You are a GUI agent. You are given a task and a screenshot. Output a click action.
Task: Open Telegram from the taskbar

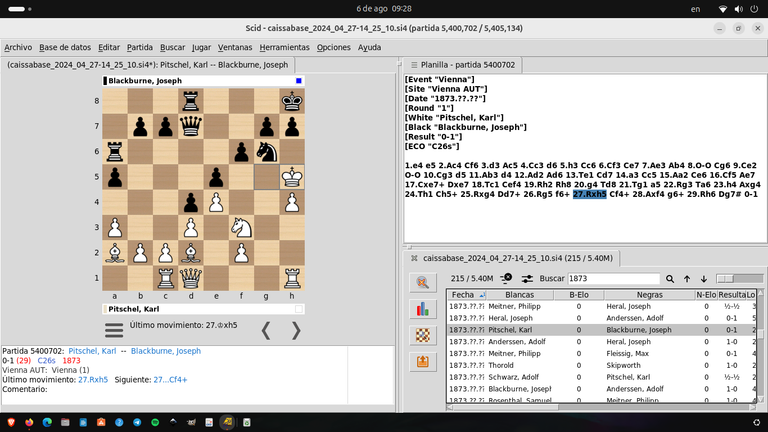137,422
